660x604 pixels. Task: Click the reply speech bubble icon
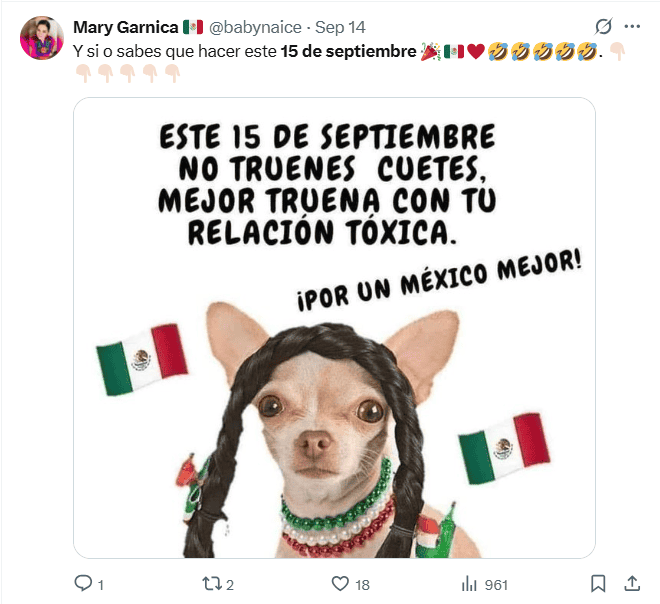[83, 583]
